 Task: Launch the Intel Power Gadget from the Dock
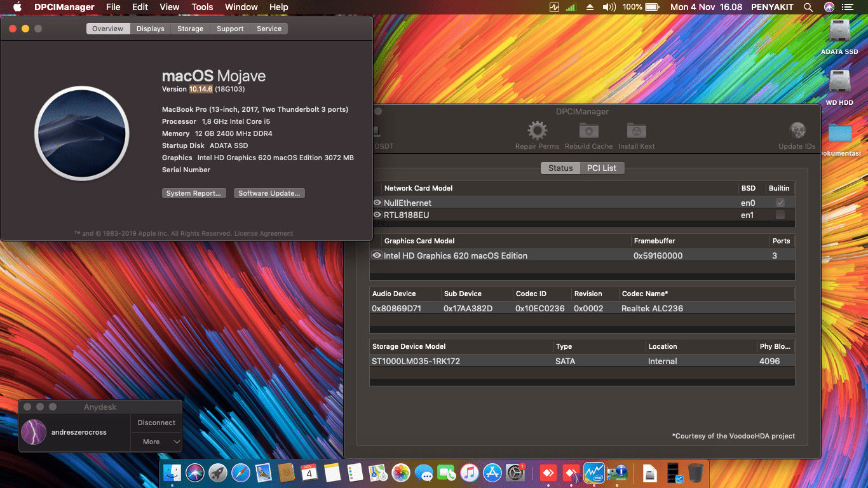click(x=593, y=473)
